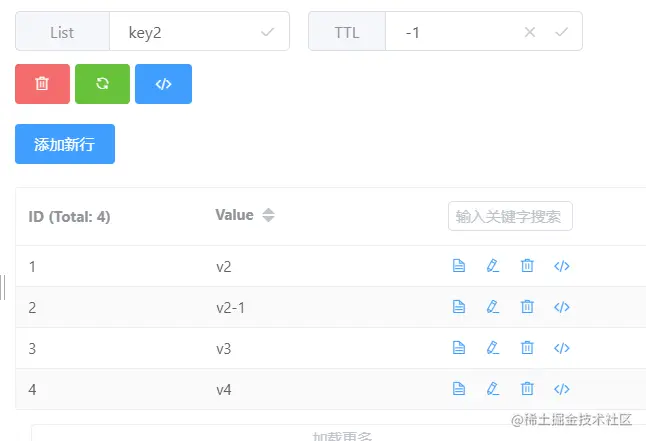646x441 pixels.
Task: Edit the v4 row value
Action: (x=492, y=389)
